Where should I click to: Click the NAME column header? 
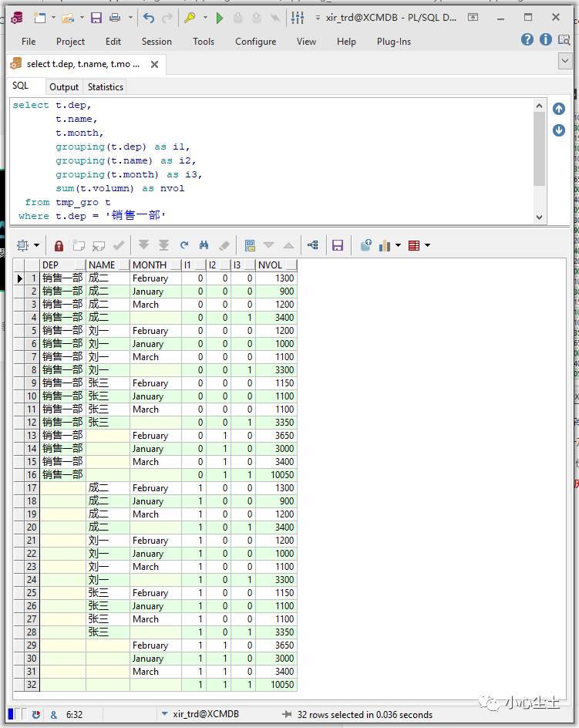point(108,265)
